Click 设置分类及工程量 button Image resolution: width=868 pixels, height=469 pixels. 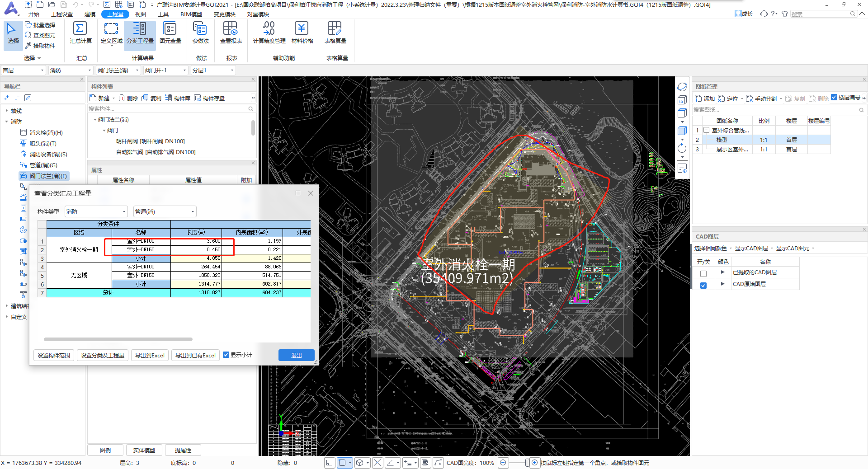[103, 355]
